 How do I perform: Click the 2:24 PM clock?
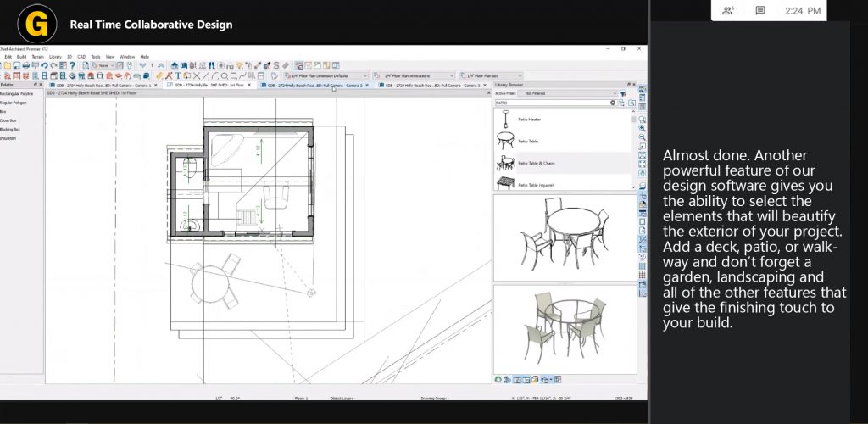[x=803, y=10]
